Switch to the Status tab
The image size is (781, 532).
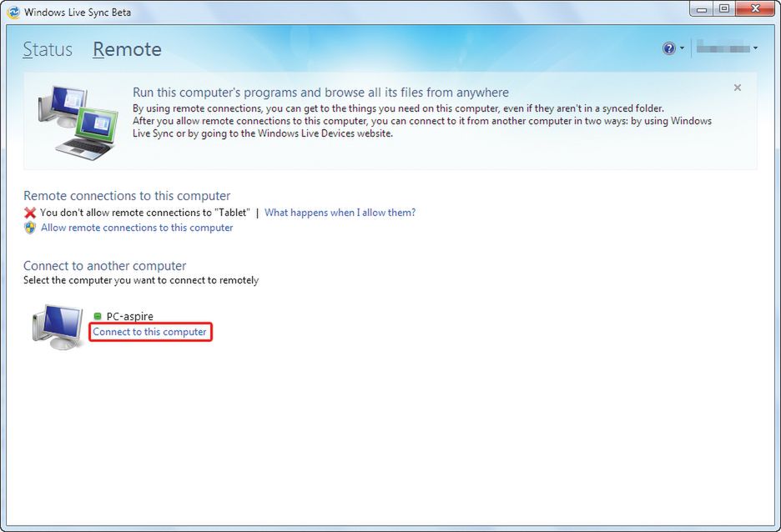(48, 49)
